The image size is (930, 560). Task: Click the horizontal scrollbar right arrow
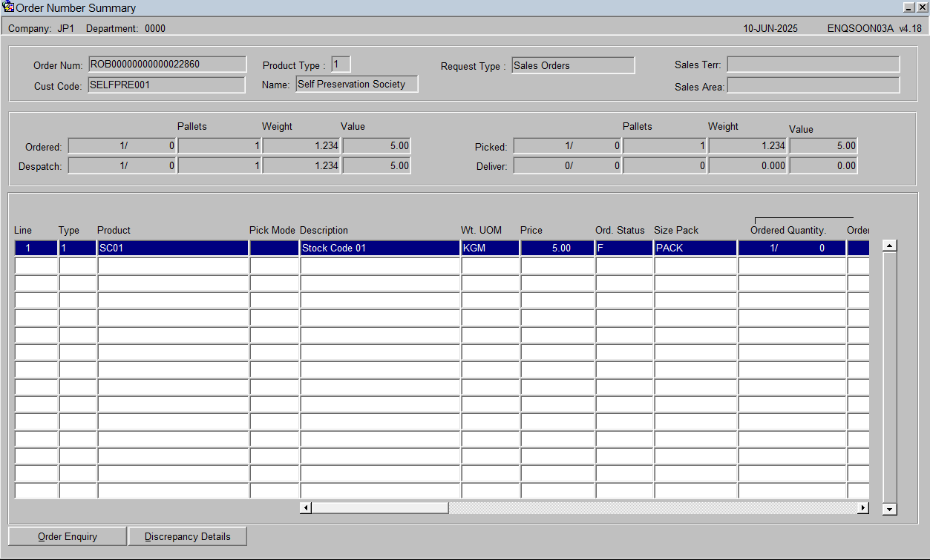[862, 507]
